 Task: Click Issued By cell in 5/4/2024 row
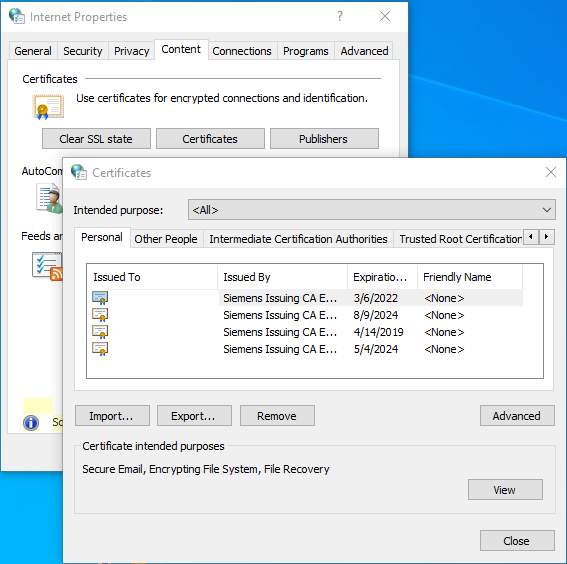point(280,349)
